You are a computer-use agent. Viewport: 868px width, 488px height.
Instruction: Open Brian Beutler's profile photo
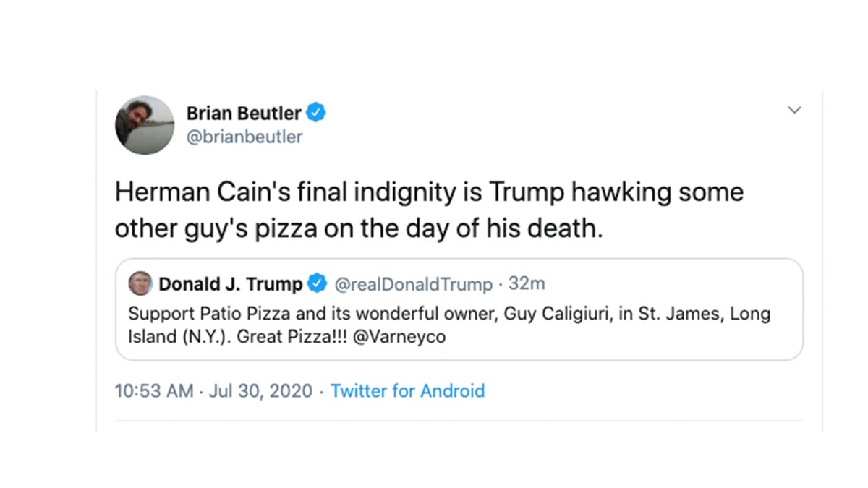pos(145,124)
